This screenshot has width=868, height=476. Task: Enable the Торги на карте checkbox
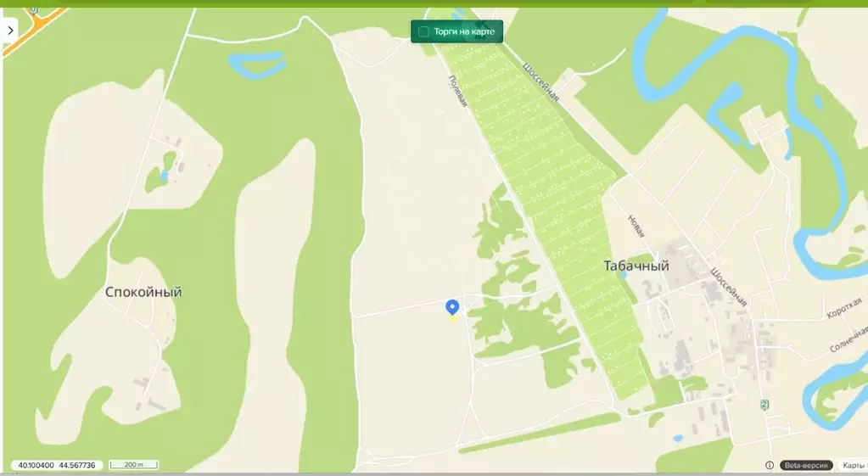pos(423,31)
